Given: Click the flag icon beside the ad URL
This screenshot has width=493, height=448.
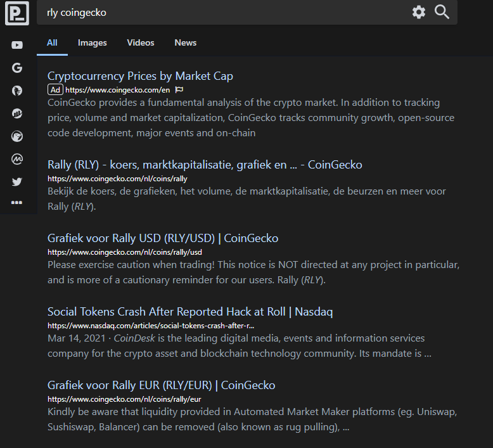Looking at the screenshot, I should [x=179, y=90].
